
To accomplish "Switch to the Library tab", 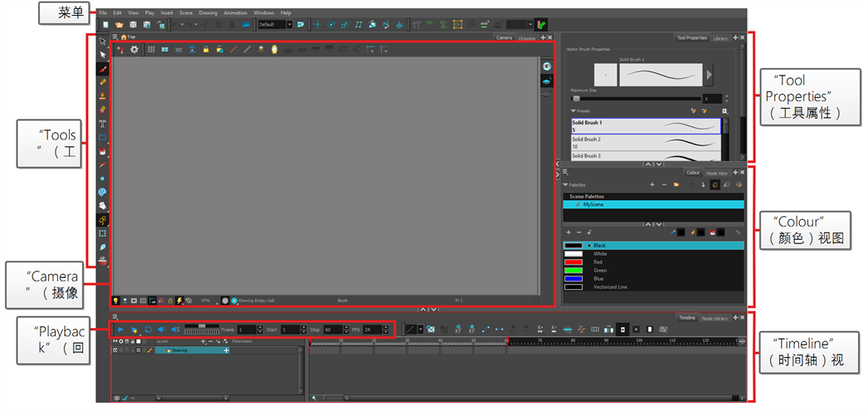I will (721, 38).
